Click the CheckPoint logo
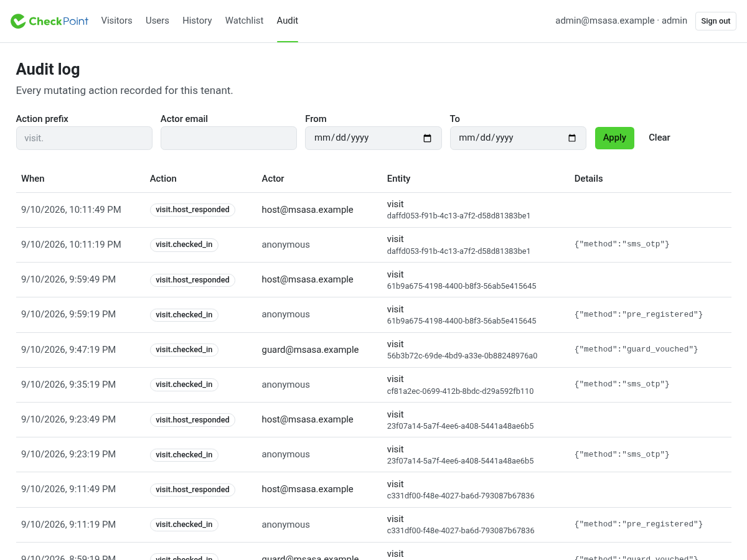The height and width of the screenshot is (560, 747). pos(49,21)
